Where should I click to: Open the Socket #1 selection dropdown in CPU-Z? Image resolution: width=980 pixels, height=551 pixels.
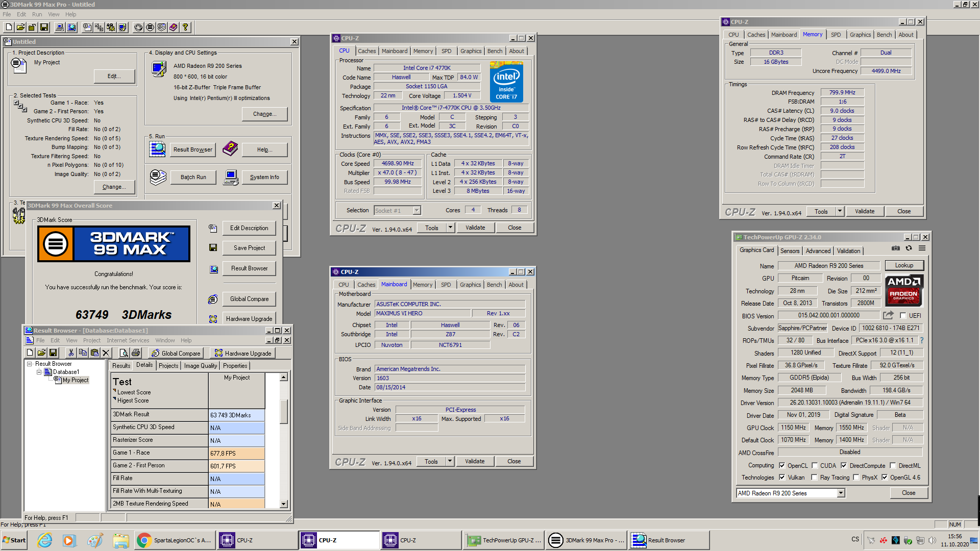(x=416, y=210)
